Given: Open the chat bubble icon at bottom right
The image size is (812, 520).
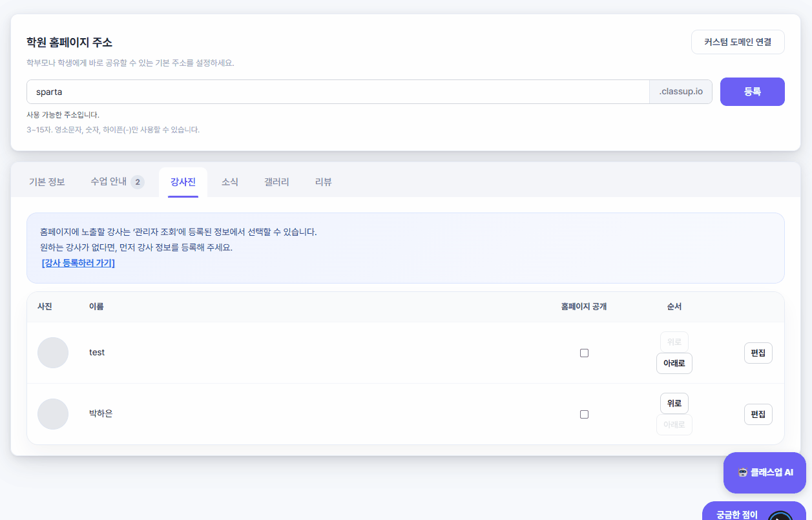Looking at the screenshot, I should [780, 515].
